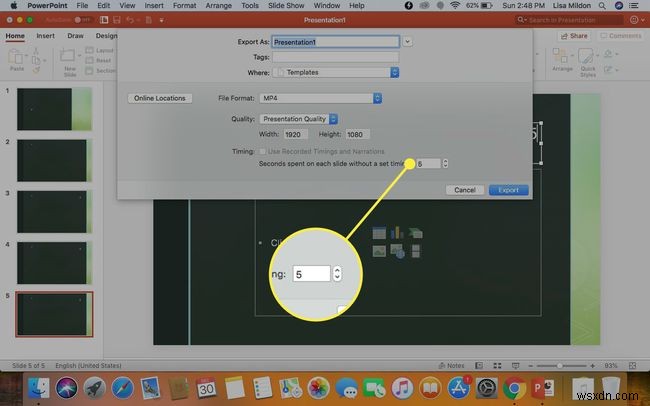Click the zoom out minus icon
Screen dimensions: 650x406
pos(530,366)
